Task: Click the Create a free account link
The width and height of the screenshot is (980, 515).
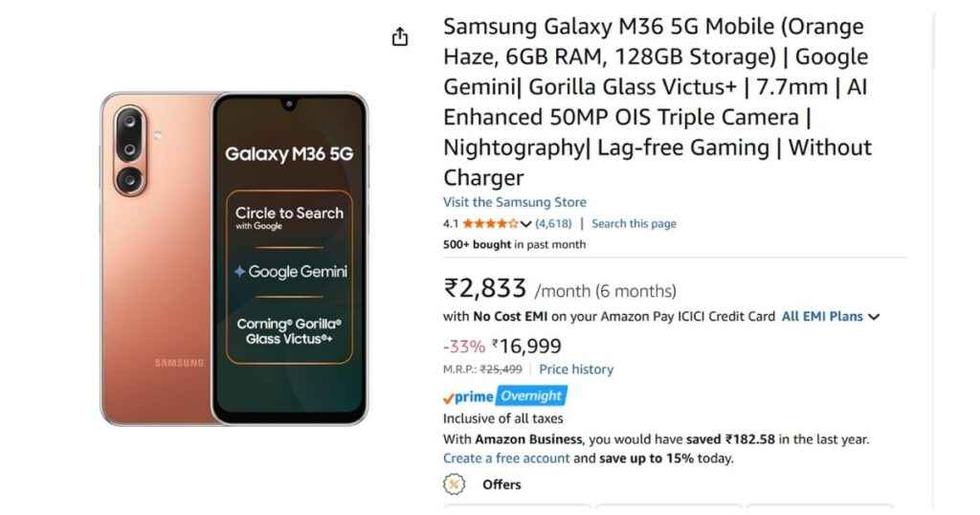Action: (x=506, y=459)
